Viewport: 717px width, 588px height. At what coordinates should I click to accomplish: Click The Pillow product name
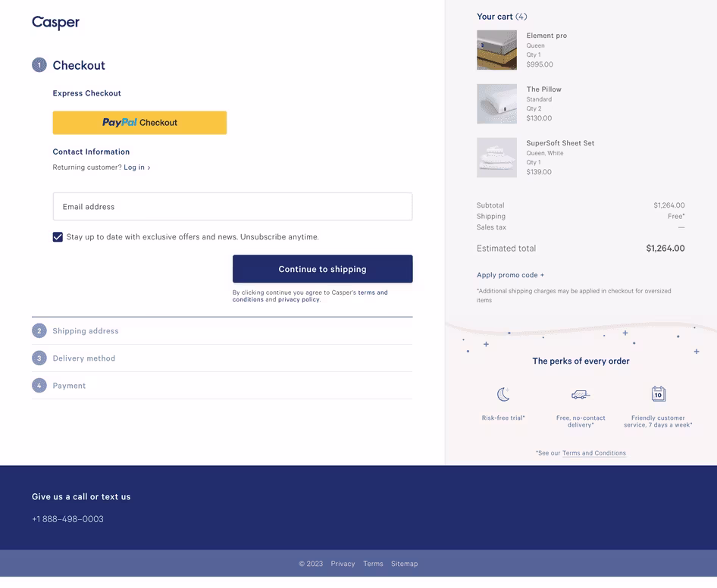(543, 89)
